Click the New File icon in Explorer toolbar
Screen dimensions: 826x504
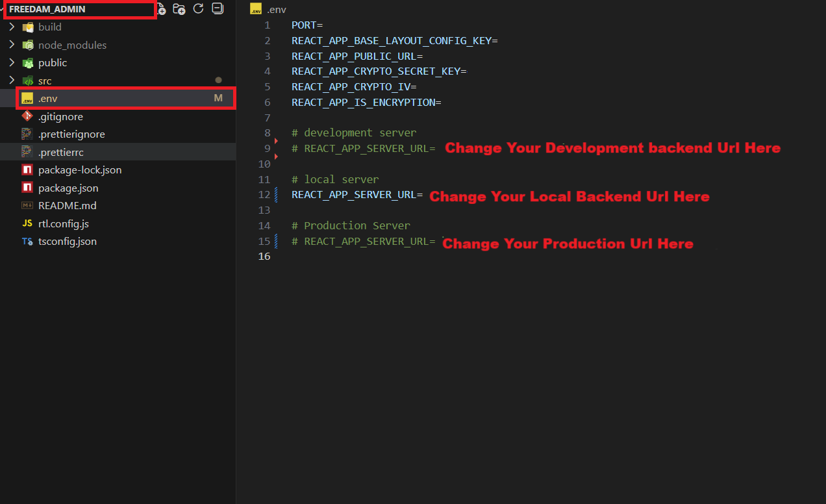coord(161,9)
